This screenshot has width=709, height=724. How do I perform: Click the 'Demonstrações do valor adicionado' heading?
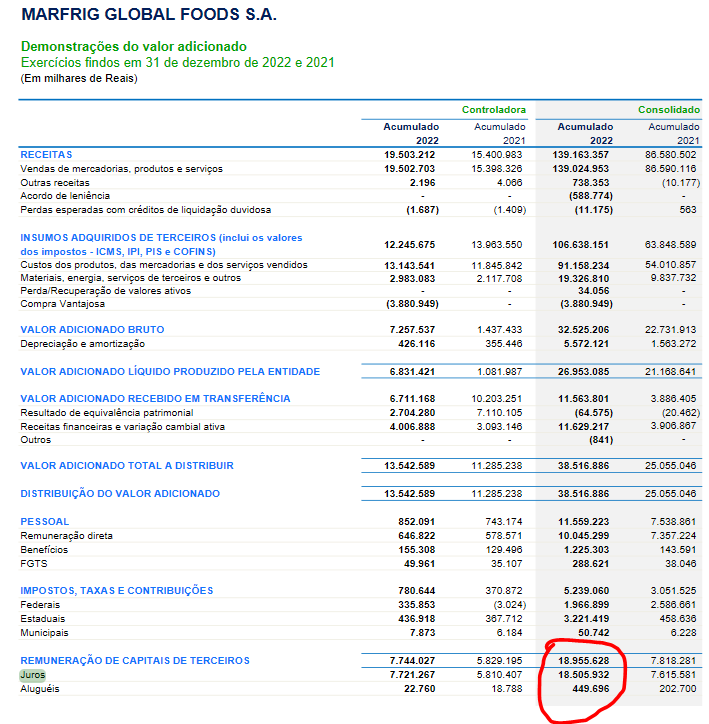pyautogui.click(x=134, y=46)
